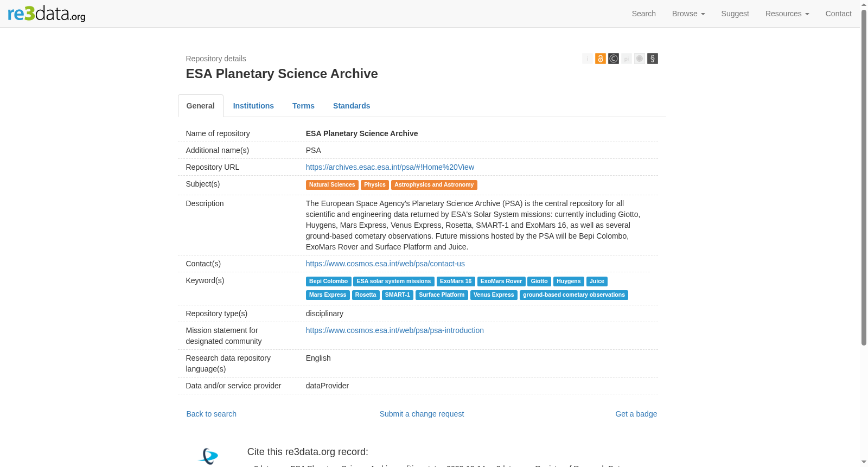Open the Standards tab

pyautogui.click(x=352, y=106)
